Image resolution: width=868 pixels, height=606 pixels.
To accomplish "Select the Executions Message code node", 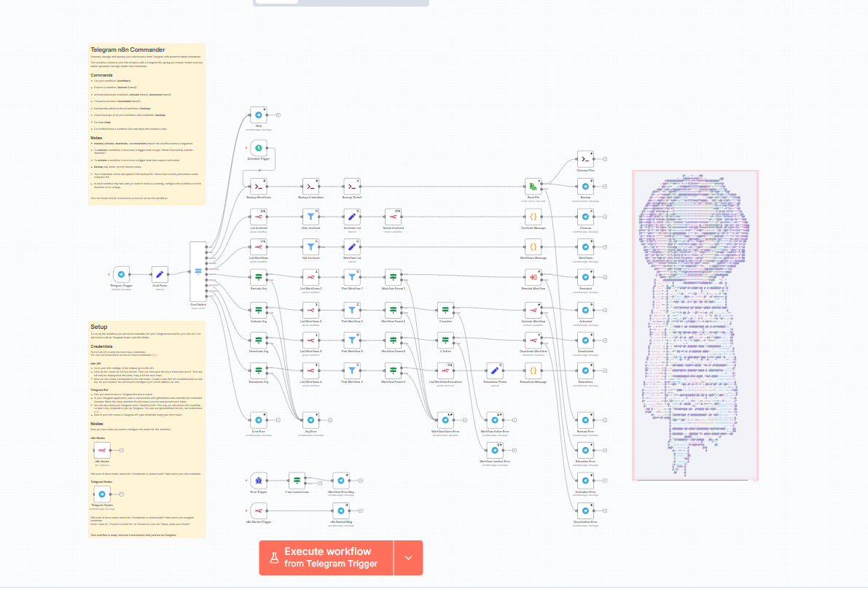I will pyautogui.click(x=533, y=370).
